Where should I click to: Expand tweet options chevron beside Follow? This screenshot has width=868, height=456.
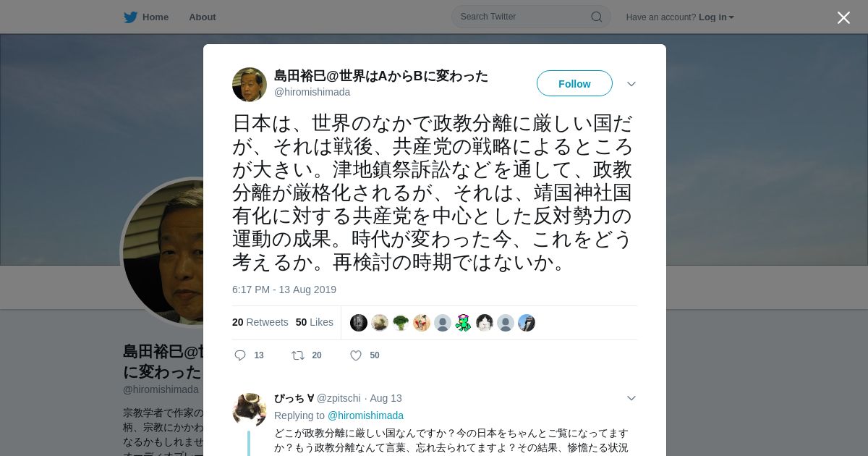click(631, 84)
